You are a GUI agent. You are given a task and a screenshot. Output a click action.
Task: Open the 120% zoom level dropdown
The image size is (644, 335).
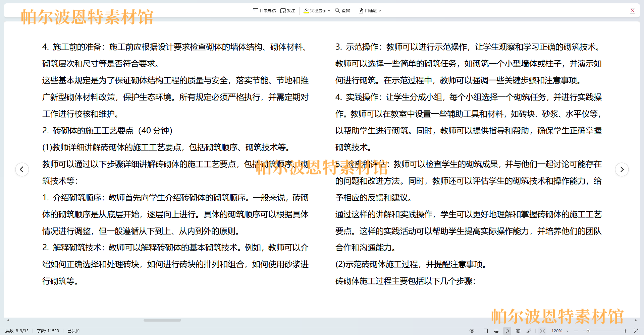tap(560, 331)
